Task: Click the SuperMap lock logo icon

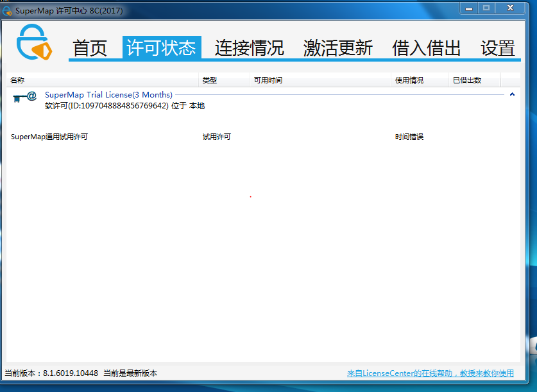Action: [x=34, y=42]
